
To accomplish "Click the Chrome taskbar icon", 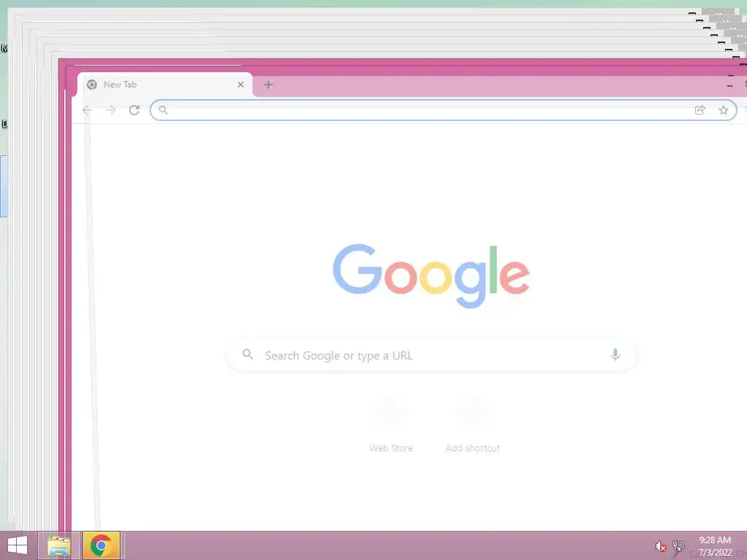I will coord(101,545).
